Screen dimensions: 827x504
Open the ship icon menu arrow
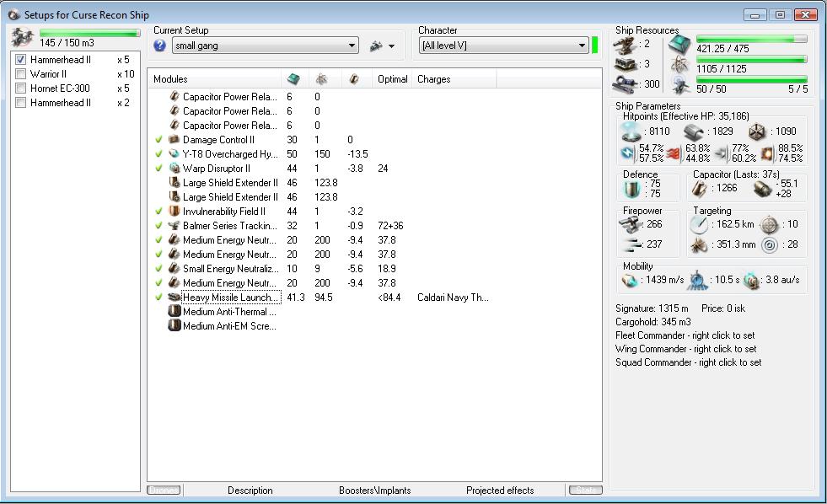(x=391, y=46)
